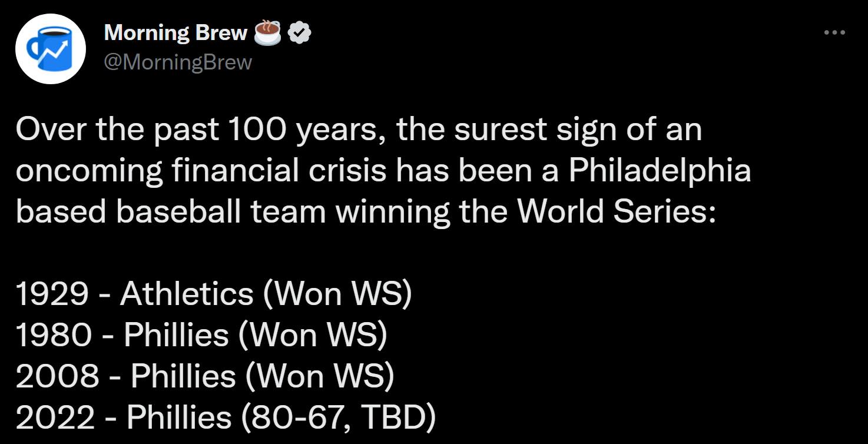This screenshot has width=868, height=444.
Task: Open the tweet's three-dot More menu
Action: (x=834, y=33)
